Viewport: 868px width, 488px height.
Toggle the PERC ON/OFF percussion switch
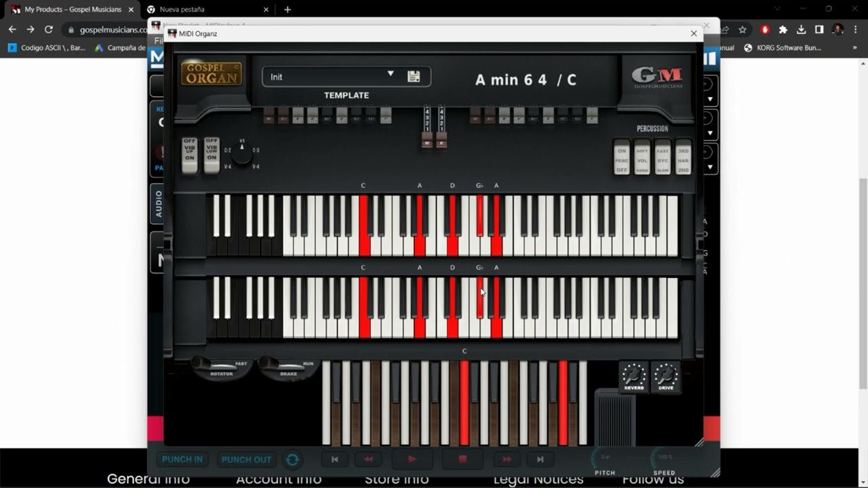pyautogui.click(x=621, y=157)
